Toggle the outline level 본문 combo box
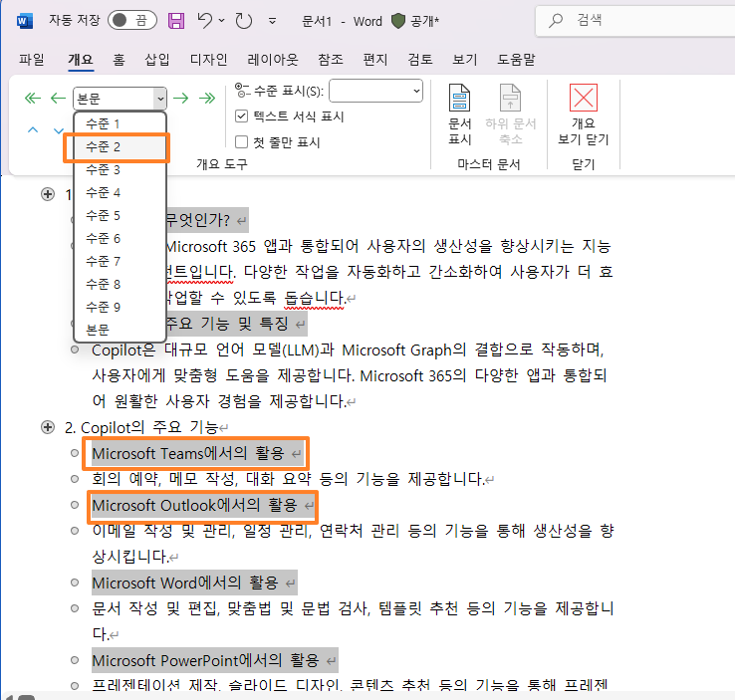This screenshot has height=700, width=735. pyautogui.click(x=120, y=99)
